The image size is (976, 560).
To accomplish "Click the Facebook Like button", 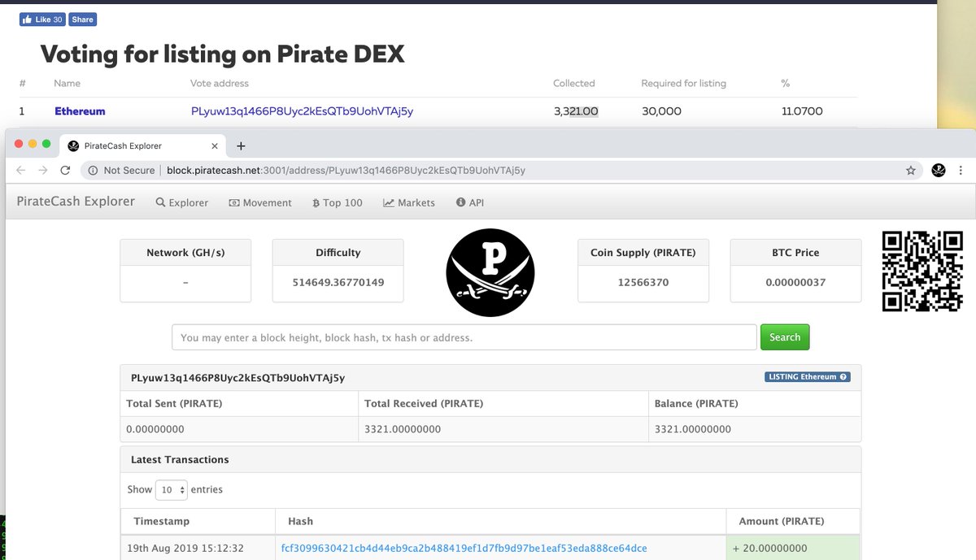I will (x=42, y=20).
